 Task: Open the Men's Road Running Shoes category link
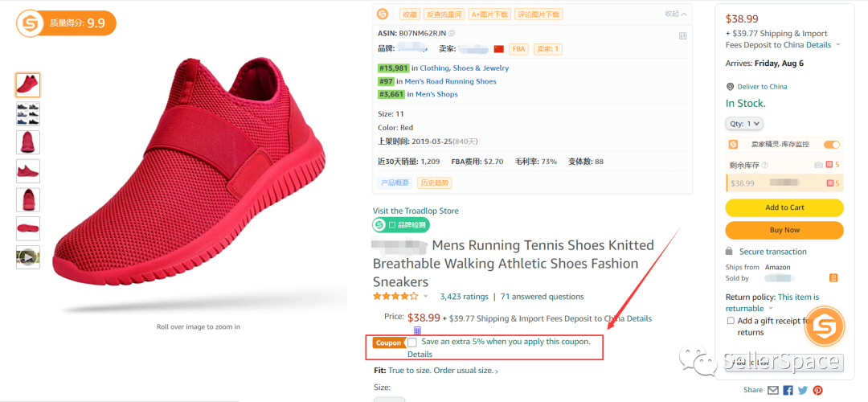pyautogui.click(x=450, y=81)
